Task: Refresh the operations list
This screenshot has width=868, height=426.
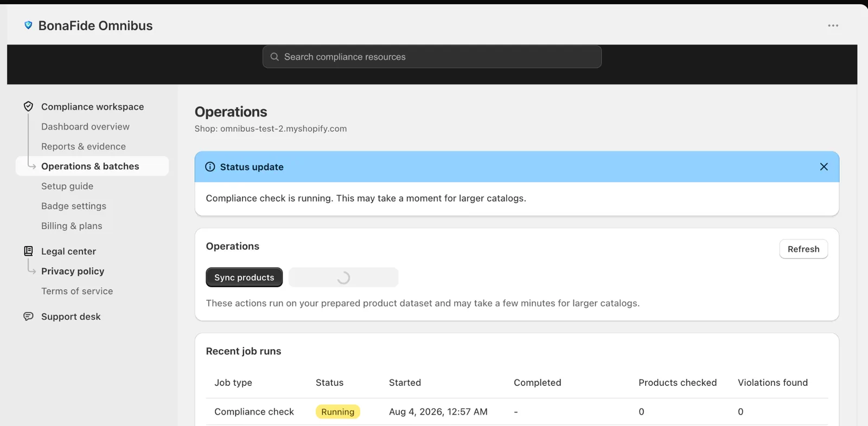Action: tap(803, 249)
